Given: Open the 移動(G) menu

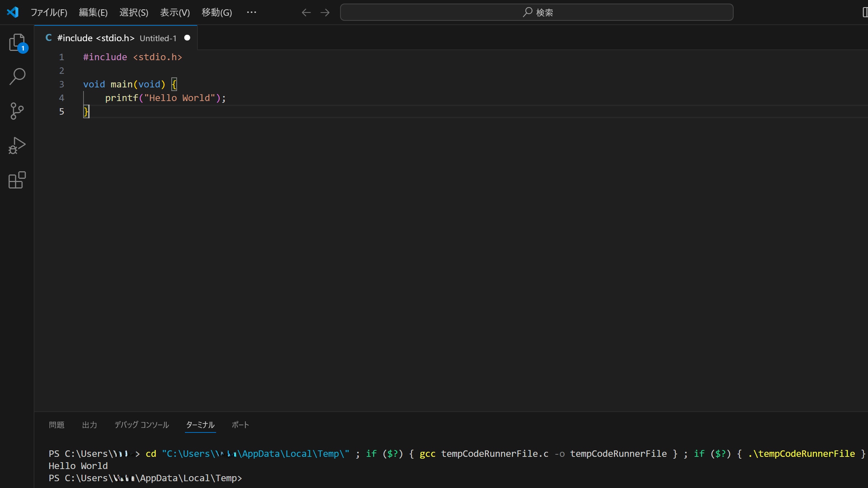Looking at the screenshot, I should pyautogui.click(x=217, y=13).
